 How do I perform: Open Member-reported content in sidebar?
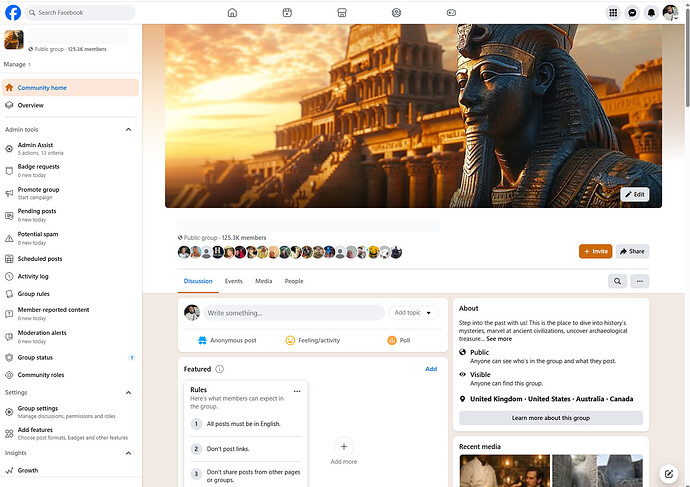(53, 310)
